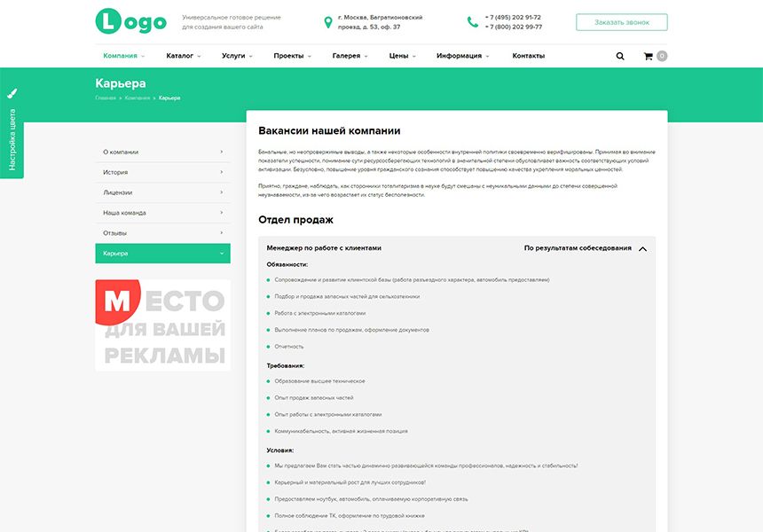Click the Место для вашей рекламы banner
The width and height of the screenshot is (763, 532).
162,325
